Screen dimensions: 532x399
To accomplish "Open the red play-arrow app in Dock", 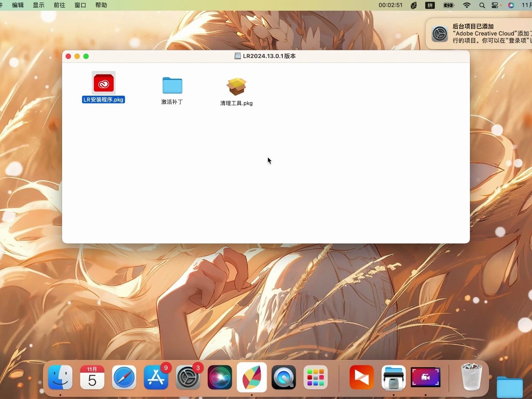I will pos(362,377).
